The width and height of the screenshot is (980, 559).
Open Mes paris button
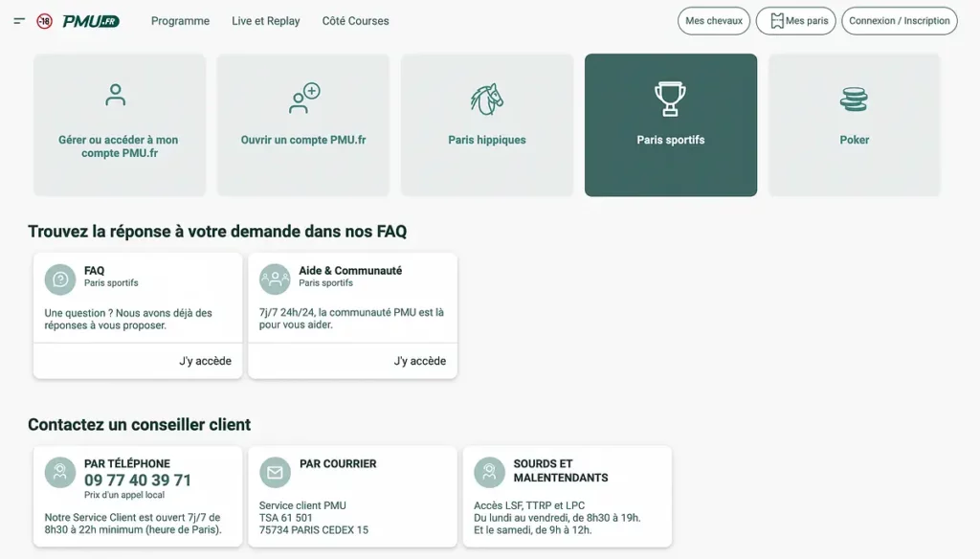(x=796, y=21)
